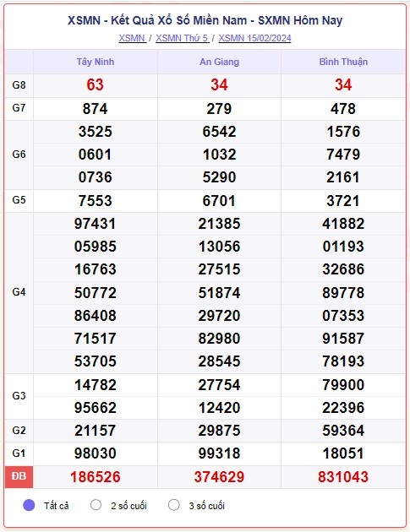The width and height of the screenshot is (410, 532).
Task: Click the G4 row label
Action: point(19,292)
